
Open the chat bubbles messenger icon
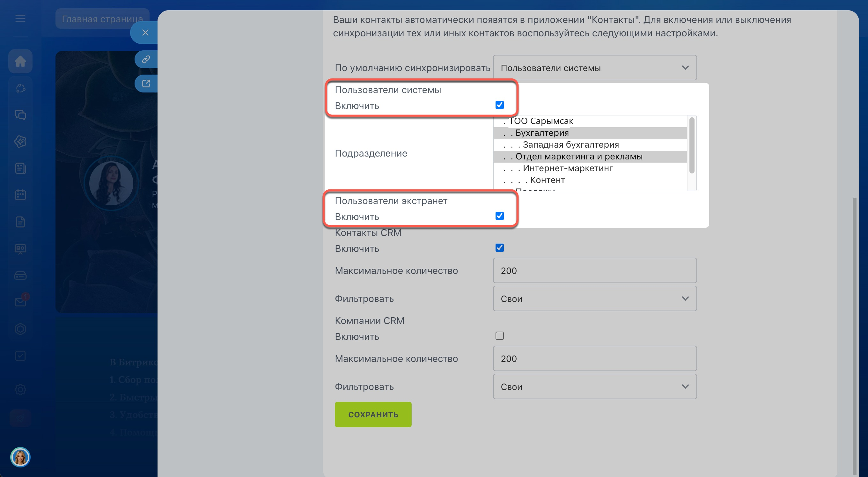coord(20,115)
